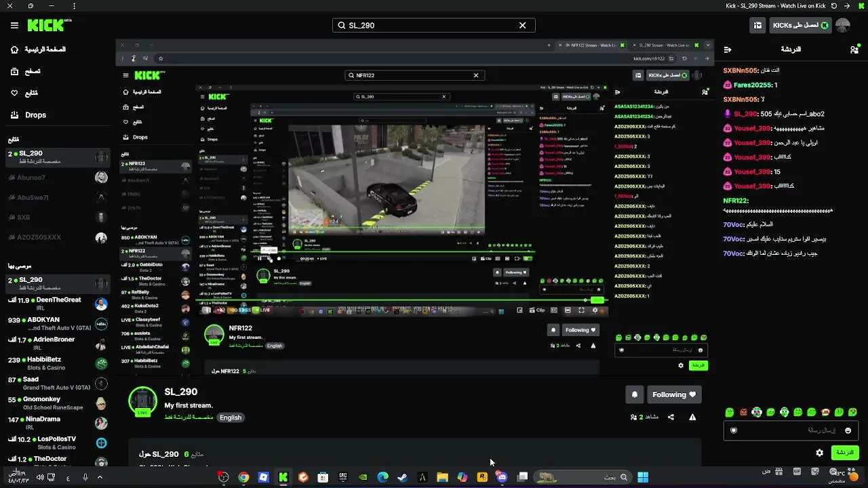Viewport: 868px width, 488px height.
Task: Report the stream with warning icon
Action: [692, 417]
